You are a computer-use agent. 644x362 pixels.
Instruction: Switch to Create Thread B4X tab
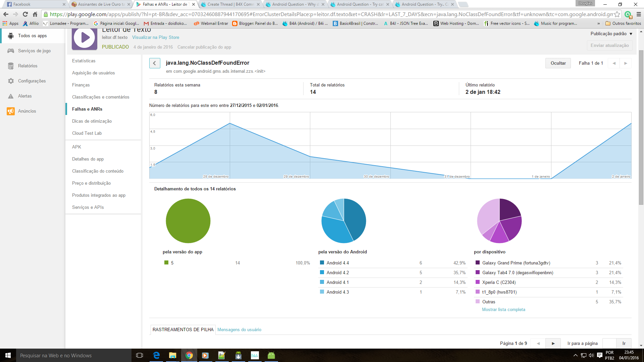(x=230, y=4)
